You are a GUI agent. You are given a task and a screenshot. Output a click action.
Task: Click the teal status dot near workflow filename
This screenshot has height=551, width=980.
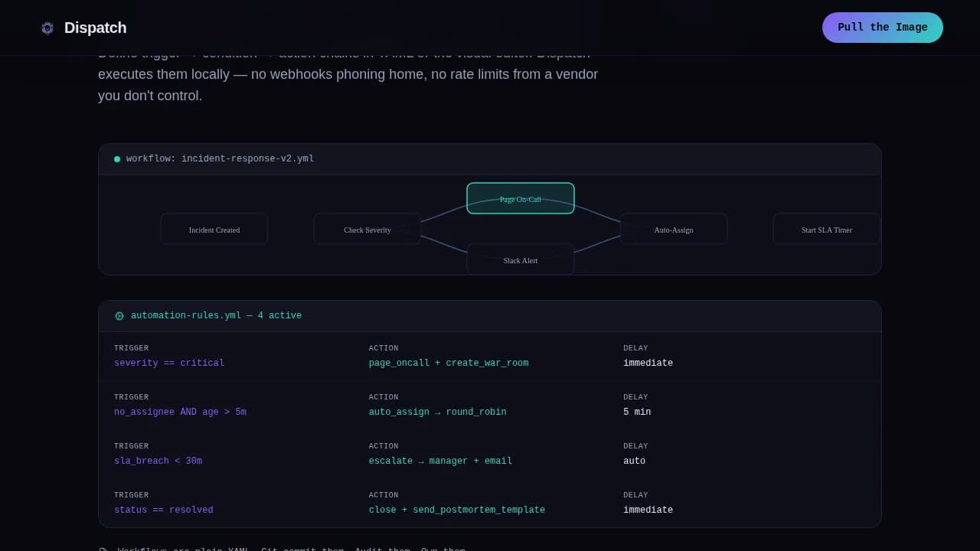(116, 158)
